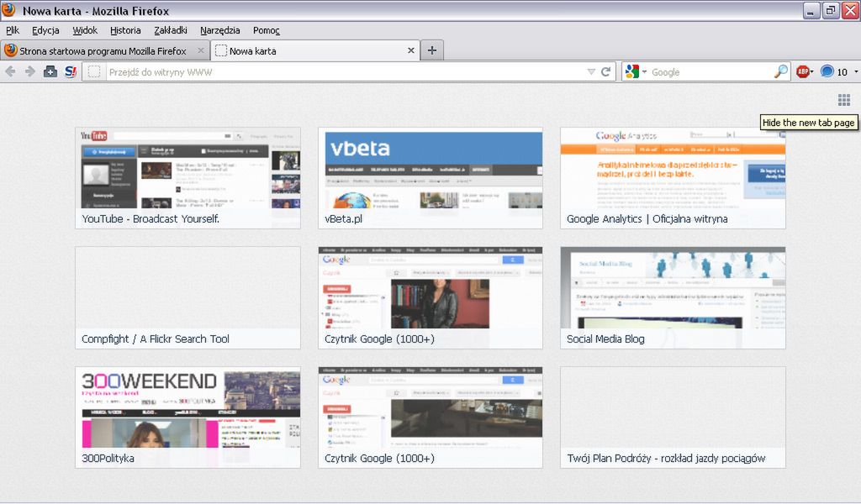Viewport: 861px width, 504px height.
Task: Click the Google search engine icon
Action: (632, 72)
